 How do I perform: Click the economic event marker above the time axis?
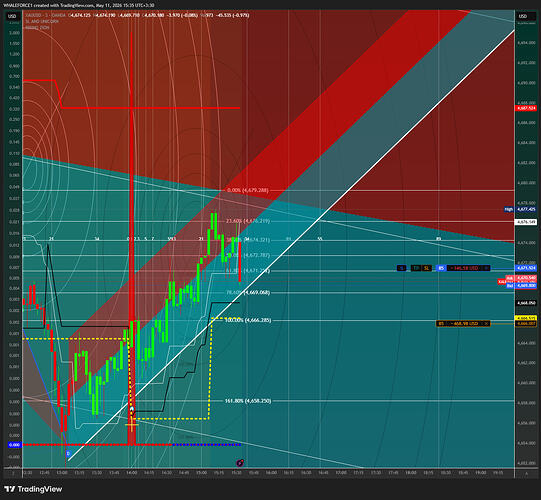pyautogui.click(x=240, y=463)
